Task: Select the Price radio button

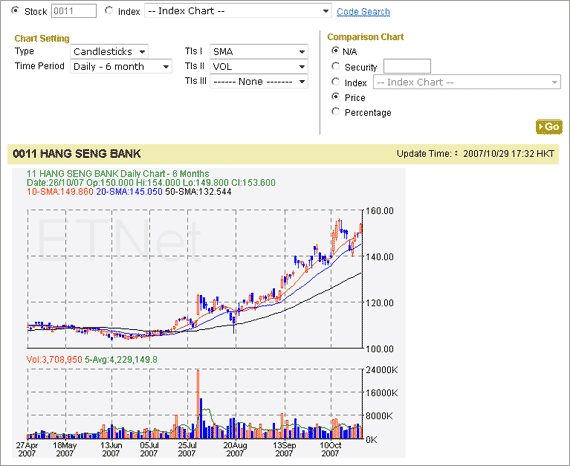Action: point(336,97)
